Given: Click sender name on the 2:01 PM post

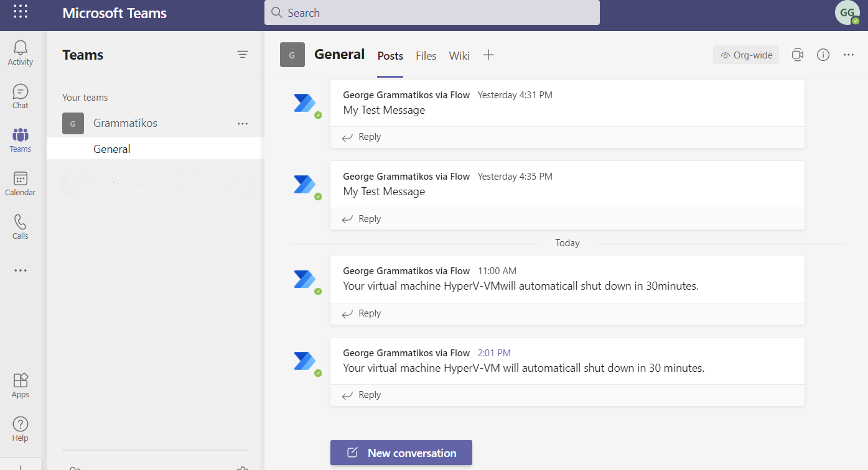Looking at the screenshot, I should pos(406,353).
